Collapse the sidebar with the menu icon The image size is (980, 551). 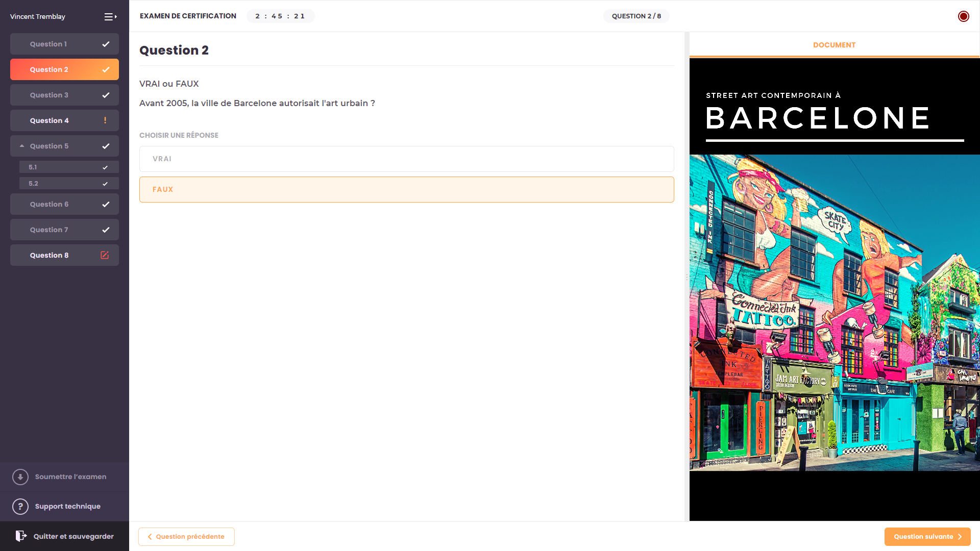point(110,17)
